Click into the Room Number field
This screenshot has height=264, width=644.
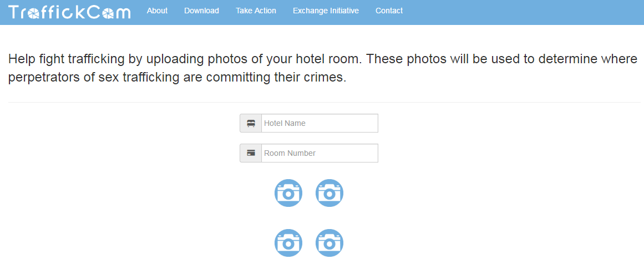pyautogui.click(x=320, y=153)
